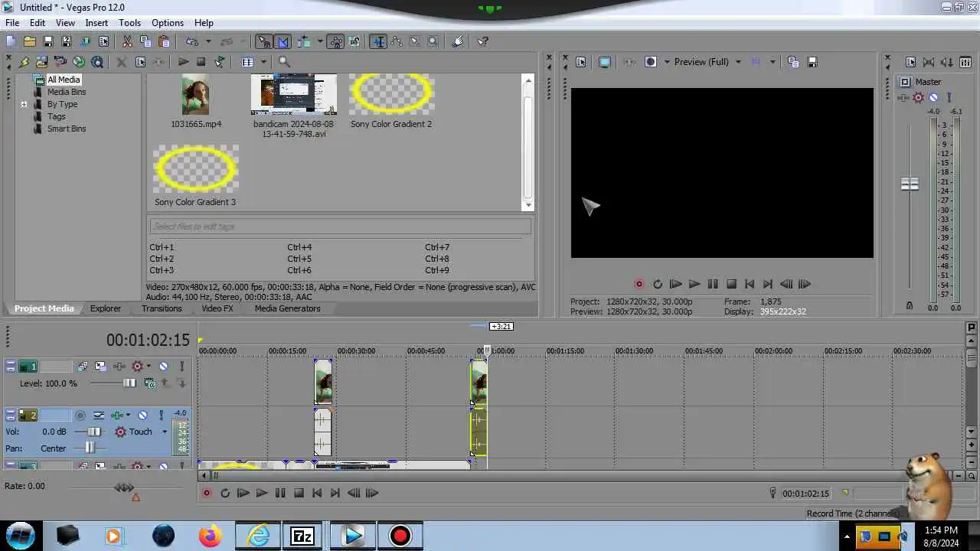
Task: Copy selection using the Copy toolbar icon
Action: click(x=145, y=41)
